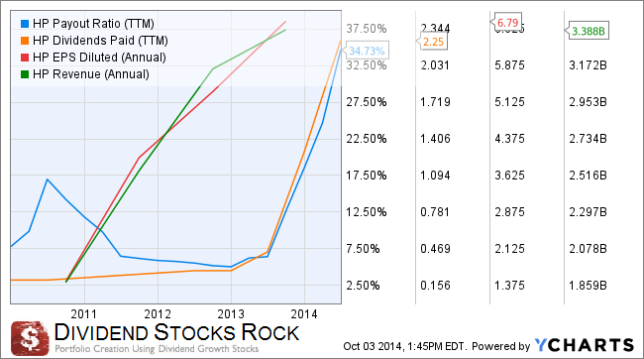Click the 3.172B revenue axis value
The image size is (644, 359).
click(588, 65)
